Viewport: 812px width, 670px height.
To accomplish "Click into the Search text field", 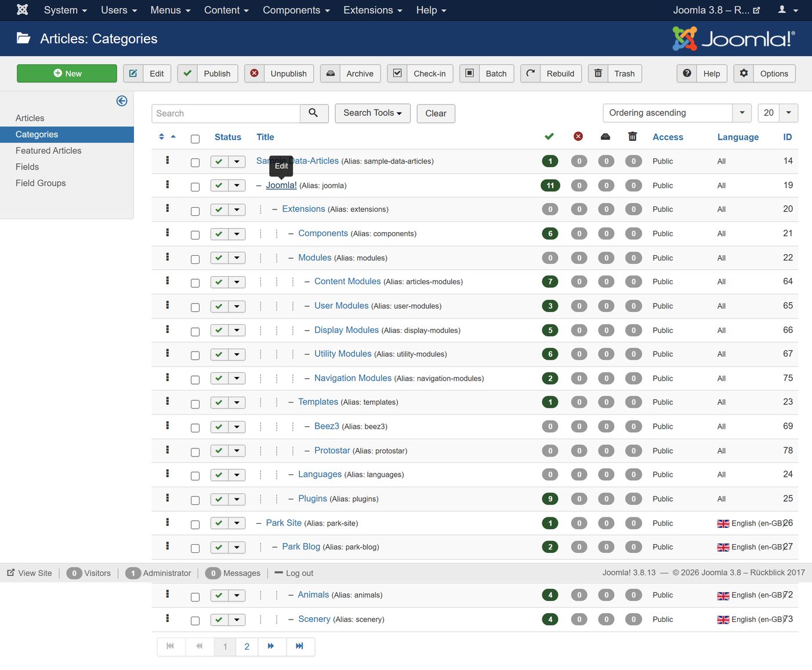I will point(226,113).
